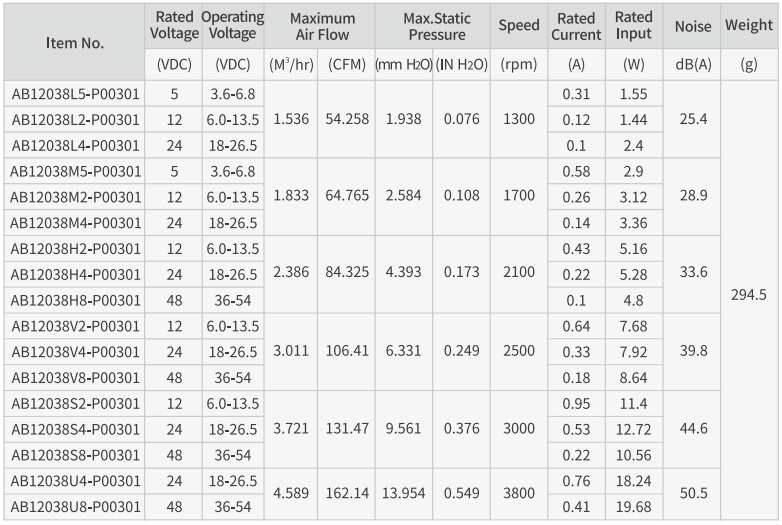This screenshot has width=782, height=525.
Task: Select the 162.14 CFM value
Action: pos(347,493)
